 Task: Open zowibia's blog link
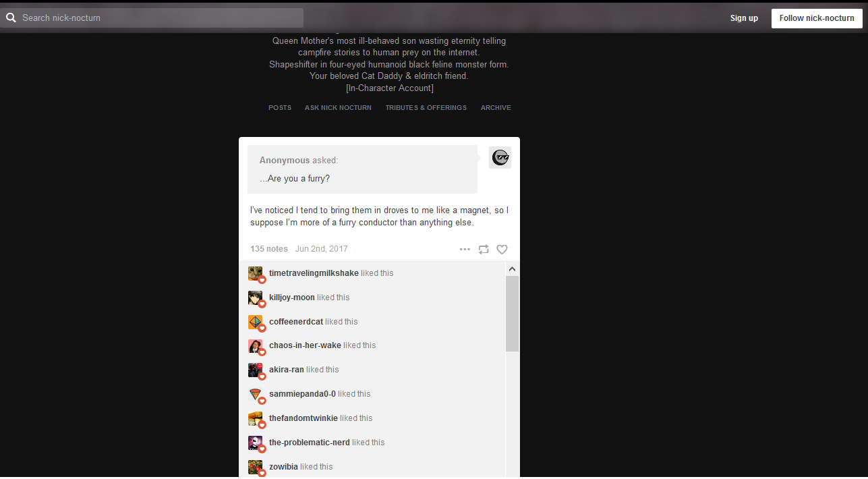(x=283, y=467)
